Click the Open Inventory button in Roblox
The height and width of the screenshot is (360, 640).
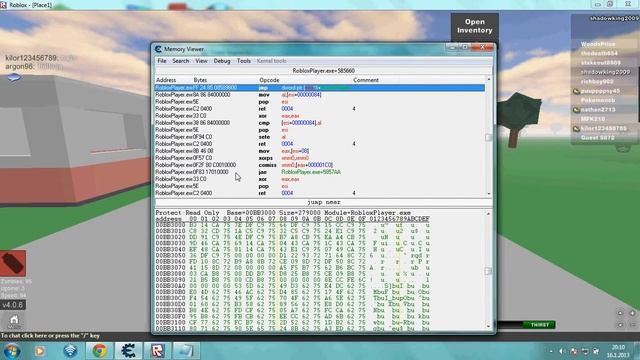[474, 26]
